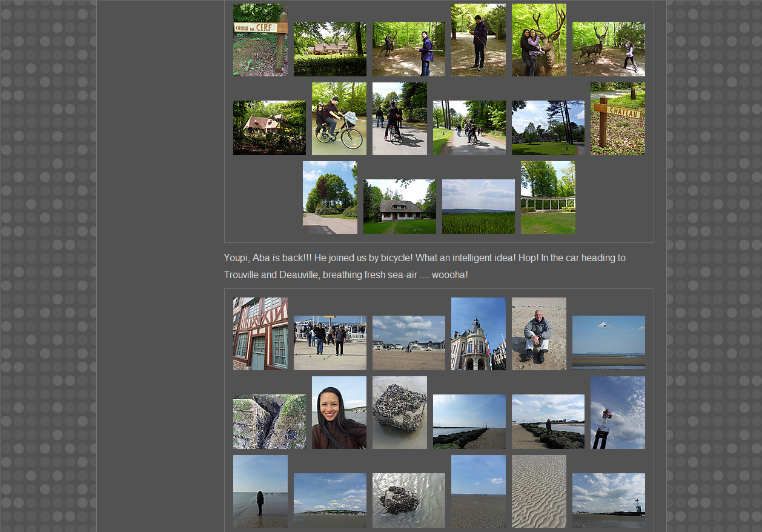Open the green wheat field photo
The image size is (762, 532).
tap(478, 207)
